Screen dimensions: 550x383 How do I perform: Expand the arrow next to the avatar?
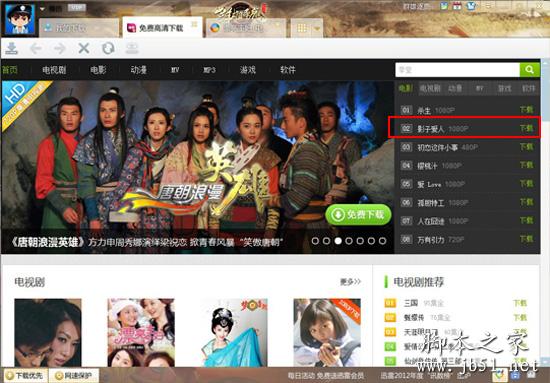[42, 8]
